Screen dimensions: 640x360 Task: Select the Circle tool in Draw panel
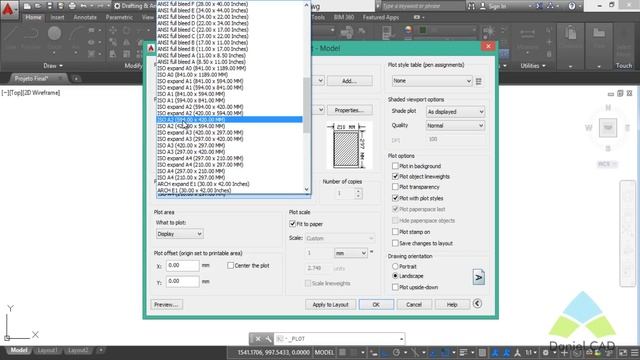[x=54, y=33]
